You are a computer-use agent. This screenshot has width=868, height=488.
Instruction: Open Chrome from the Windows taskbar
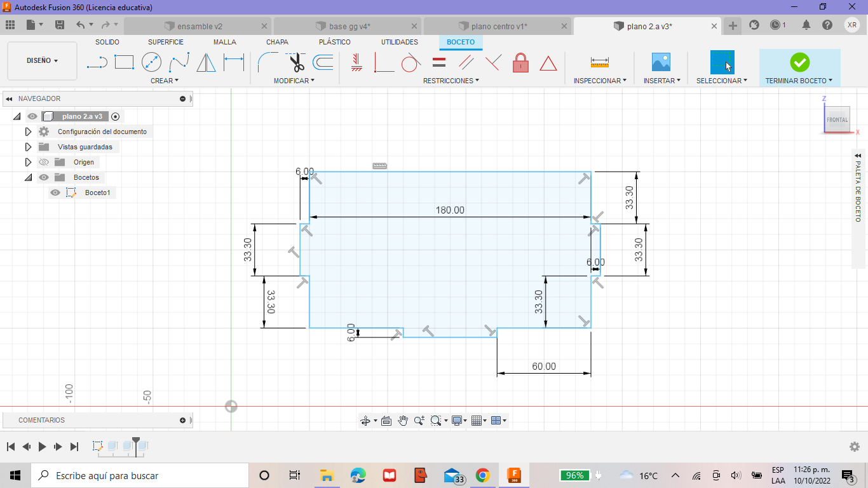(482, 475)
